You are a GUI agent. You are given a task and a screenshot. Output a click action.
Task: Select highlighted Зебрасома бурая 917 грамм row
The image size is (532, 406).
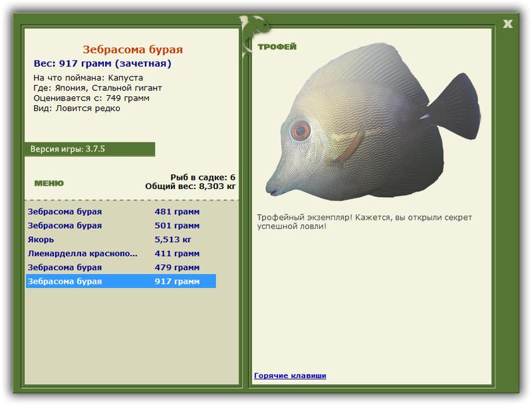coord(121,281)
